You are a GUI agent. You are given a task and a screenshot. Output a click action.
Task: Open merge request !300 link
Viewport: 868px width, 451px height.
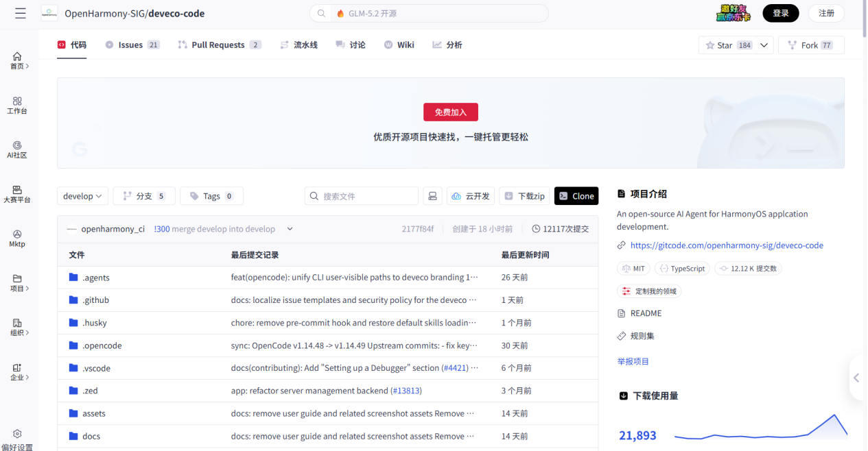[161, 229]
